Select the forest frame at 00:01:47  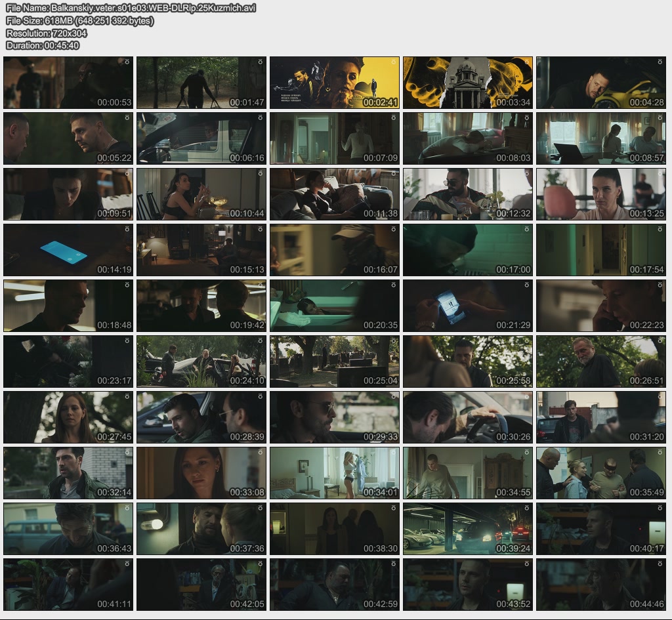click(x=201, y=83)
